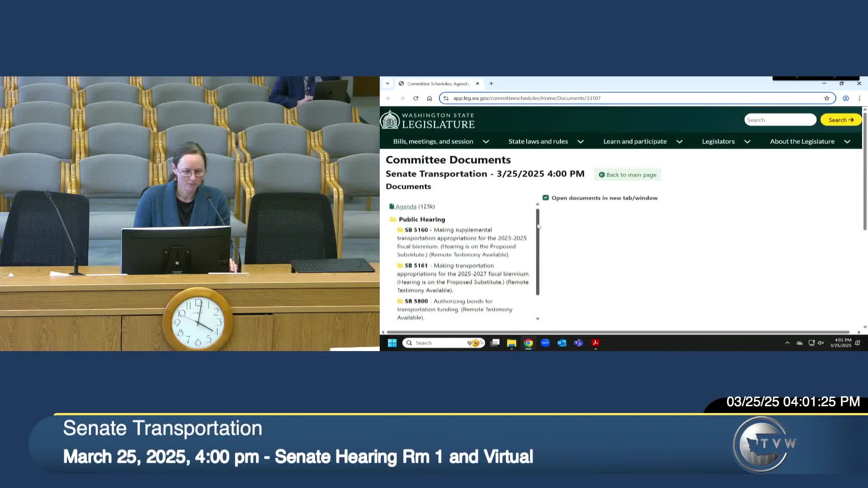Open the Agenda document link
868x488 pixels.
(x=406, y=206)
